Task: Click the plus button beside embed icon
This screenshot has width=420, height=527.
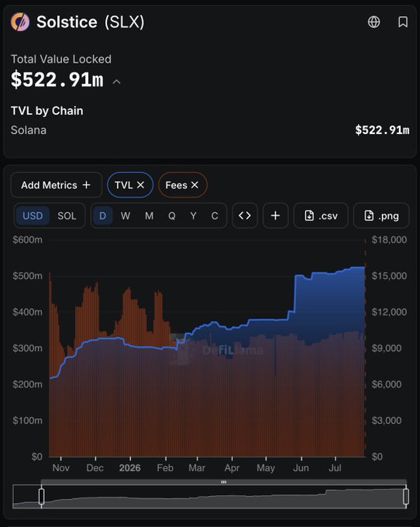Action: click(x=276, y=215)
